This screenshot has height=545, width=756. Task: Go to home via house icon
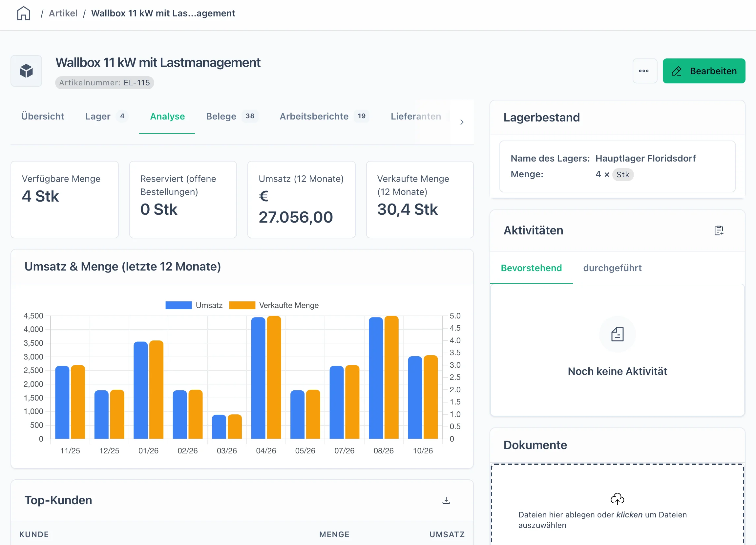coord(24,13)
